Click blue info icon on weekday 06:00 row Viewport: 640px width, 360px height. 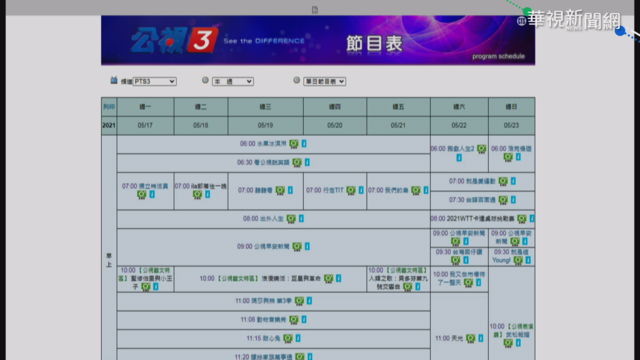[x=304, y=144]
